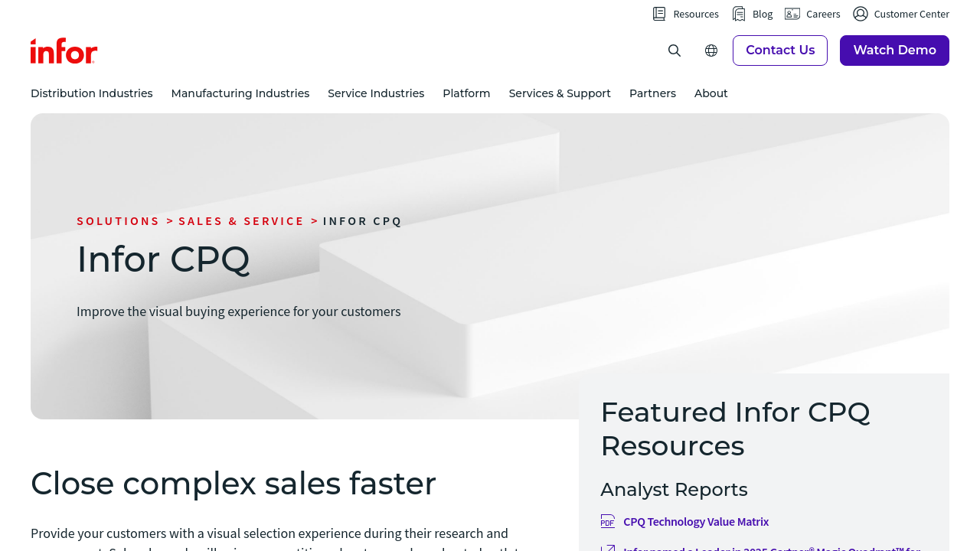Open the Partners menu item
Screen dimensions: 980x551
[x=652, y=93]
